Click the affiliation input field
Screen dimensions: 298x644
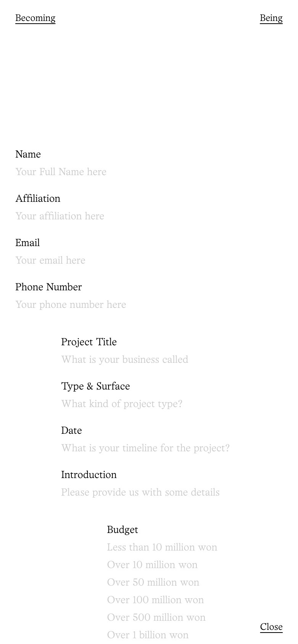[60, 216]
